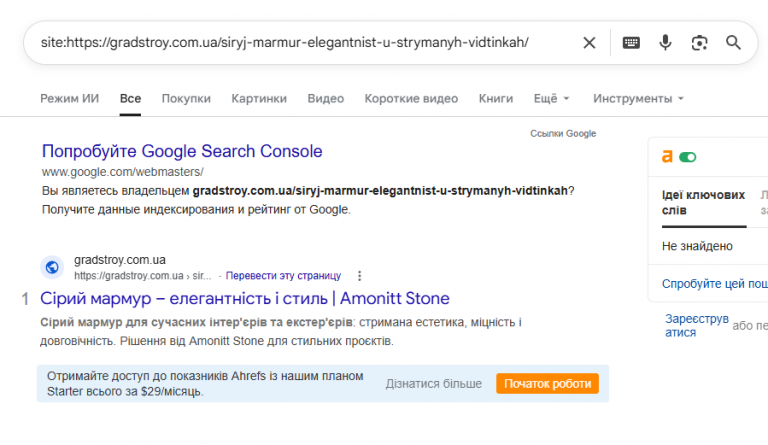
Task: Click the result snippet text about Сірий мармур
Action: coord(281,331)
